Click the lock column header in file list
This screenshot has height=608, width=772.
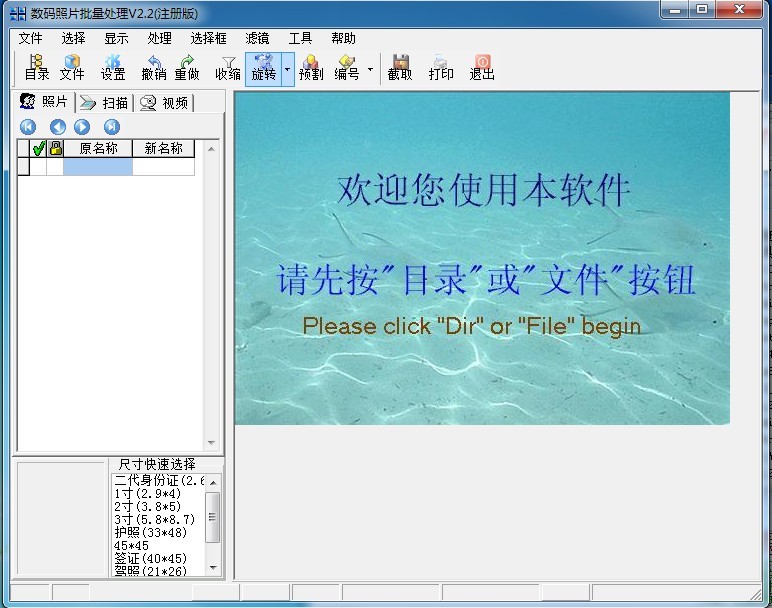(55, 149)
